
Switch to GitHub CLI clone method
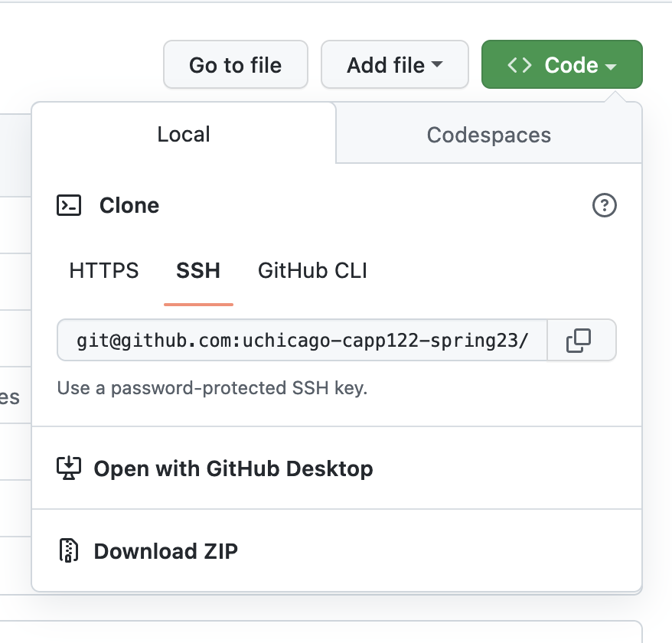(x=312, y=270)
